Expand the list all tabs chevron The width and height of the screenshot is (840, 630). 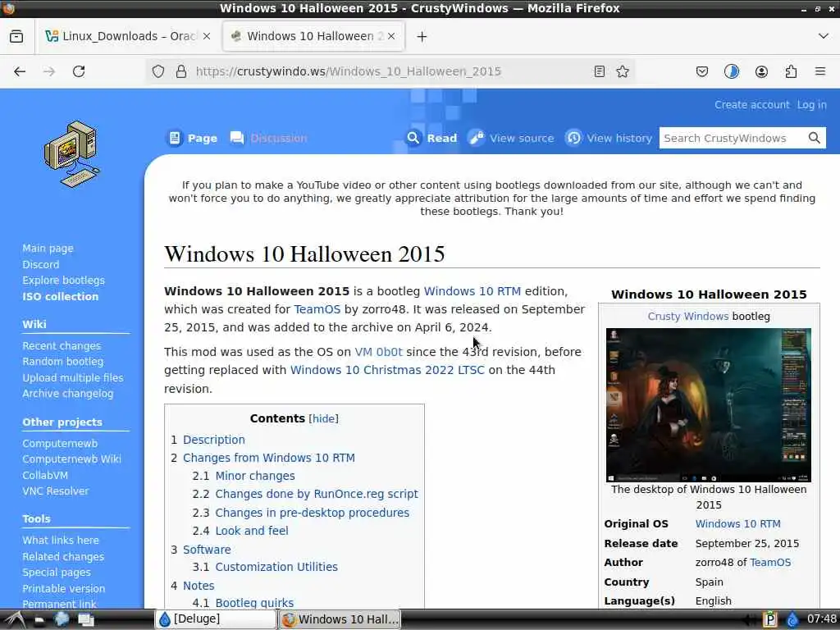[x=824, y=36]
